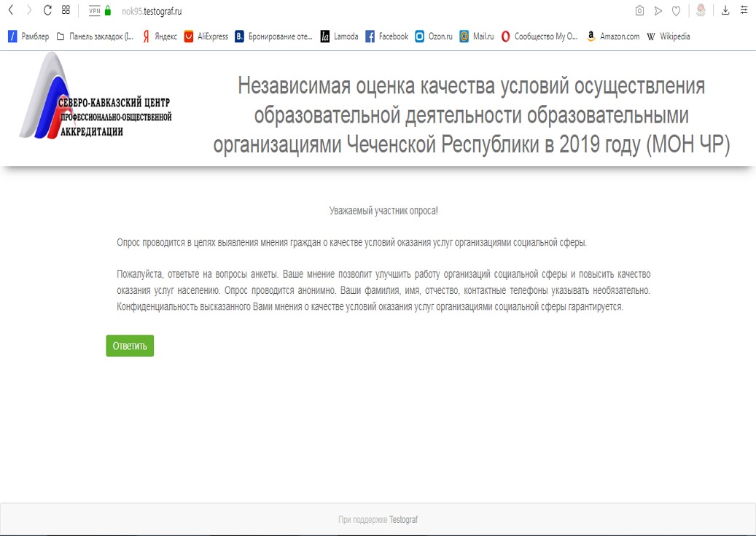The width and height of the screenshot is (756, 536).
Task: Open the Рамблер bookmark
Action: [28, 36]
